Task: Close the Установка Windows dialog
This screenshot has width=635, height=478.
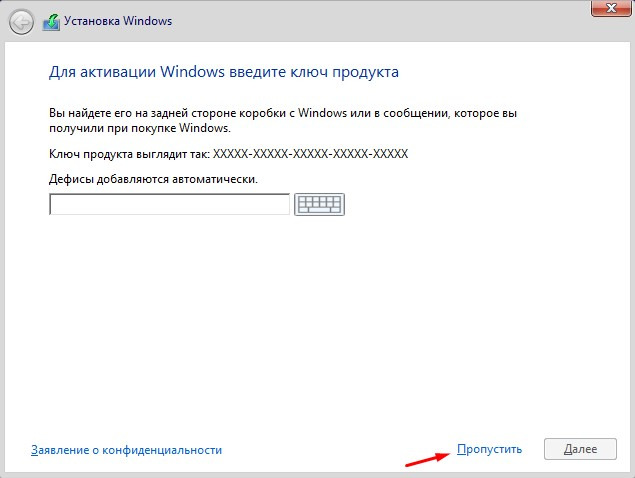Action: [611, 8]
